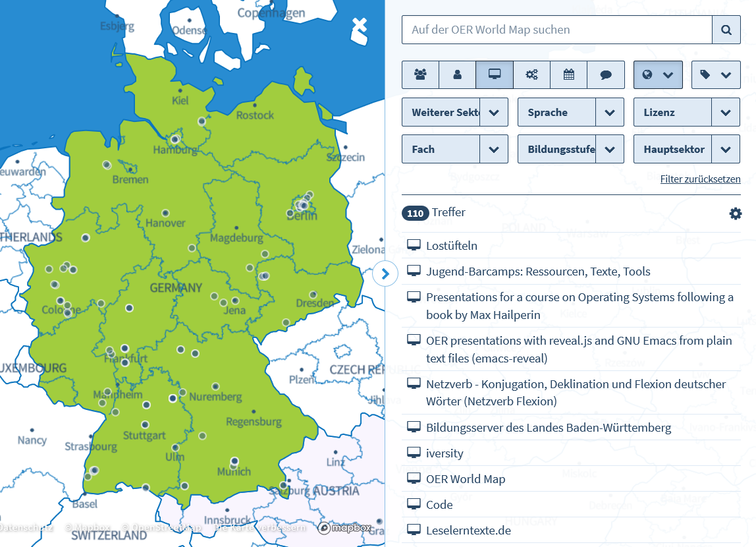Click the Mapbox logo on the map
Screen dimensions: 756x547
[345, 528]
